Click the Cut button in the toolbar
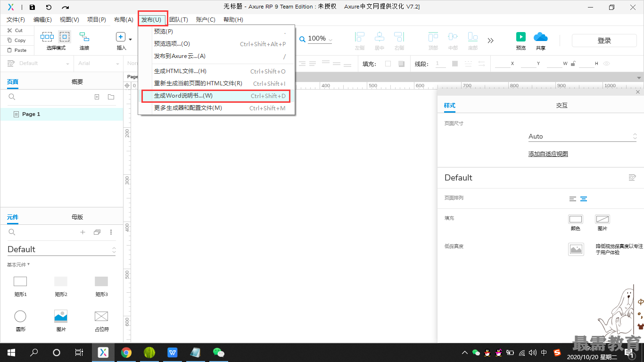 point(15,30)
